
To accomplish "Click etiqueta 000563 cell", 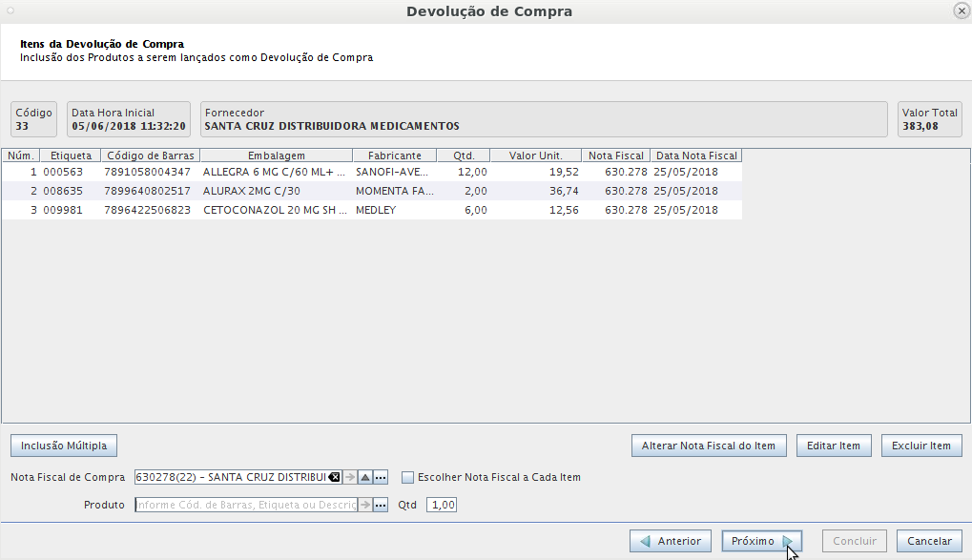I will point(71,172).
